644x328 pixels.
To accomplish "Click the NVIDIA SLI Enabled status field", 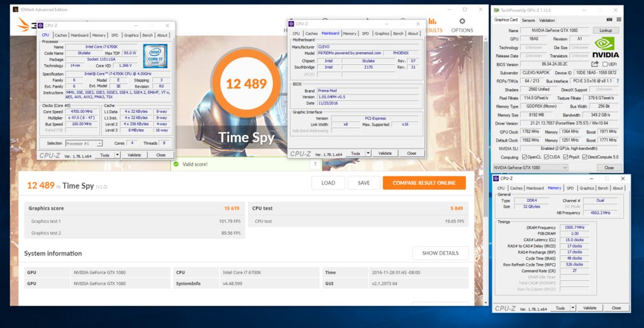I will click(x=569, y=149).
